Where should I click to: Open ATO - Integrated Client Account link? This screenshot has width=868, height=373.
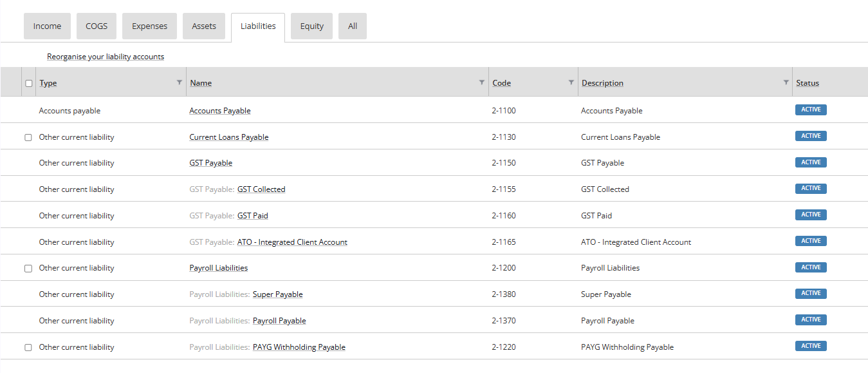[292, 242]
